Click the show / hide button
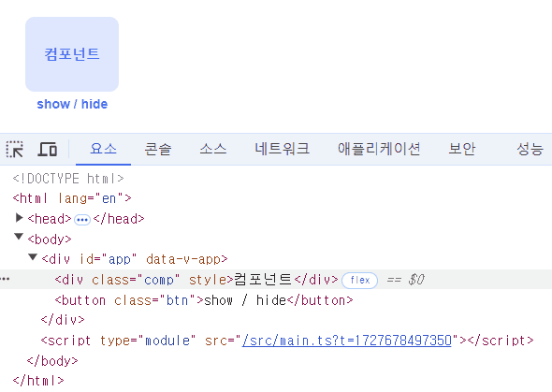Viewport: 552px width, 392px height. pos(72,104)
